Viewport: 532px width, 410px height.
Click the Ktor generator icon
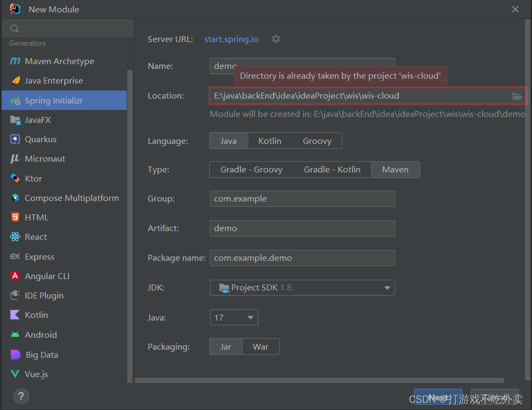point(15,178)
